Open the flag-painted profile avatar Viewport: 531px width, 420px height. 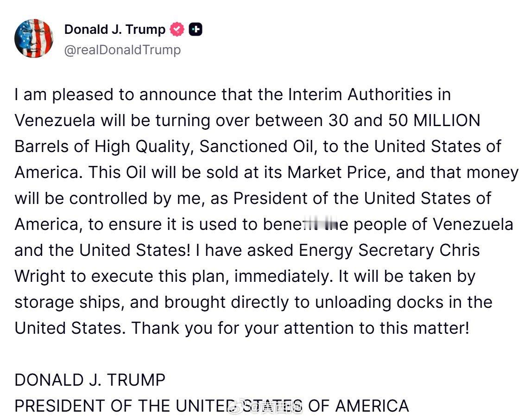34,38
